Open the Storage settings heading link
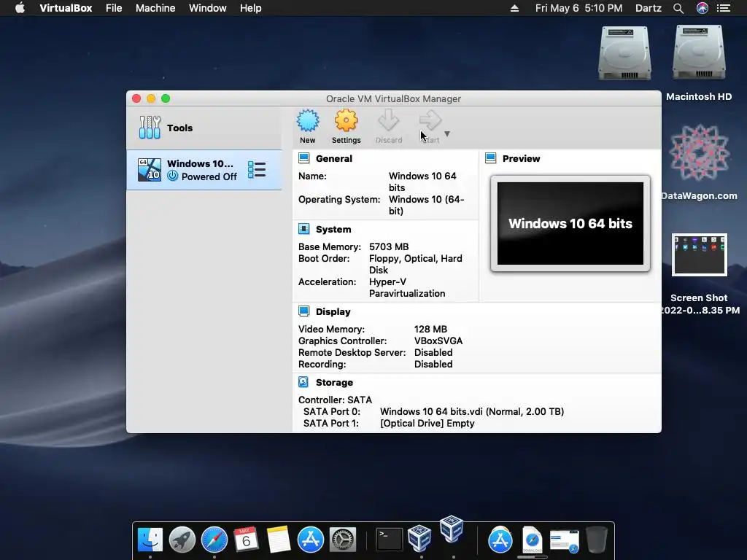 pos(334,382)
